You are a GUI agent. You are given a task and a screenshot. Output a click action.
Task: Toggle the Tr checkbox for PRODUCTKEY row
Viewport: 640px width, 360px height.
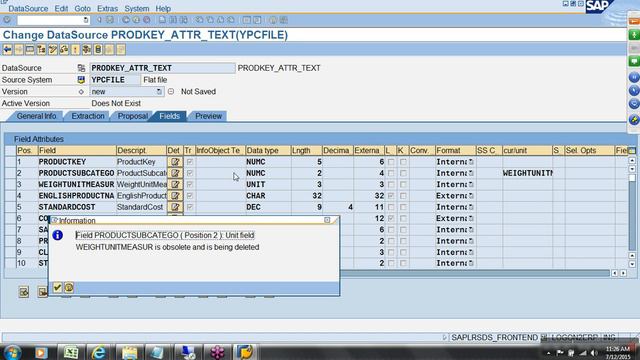(x=189, y=162)
